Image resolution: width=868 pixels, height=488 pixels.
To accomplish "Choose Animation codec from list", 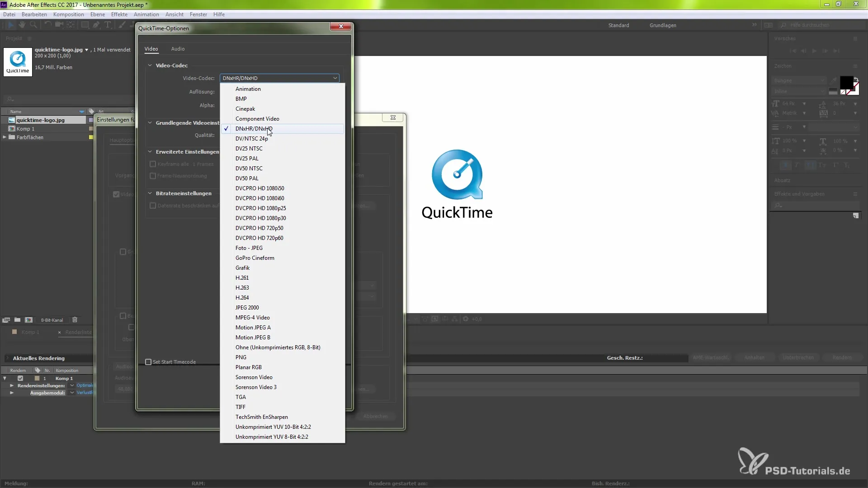I will (x=283, y=89).
